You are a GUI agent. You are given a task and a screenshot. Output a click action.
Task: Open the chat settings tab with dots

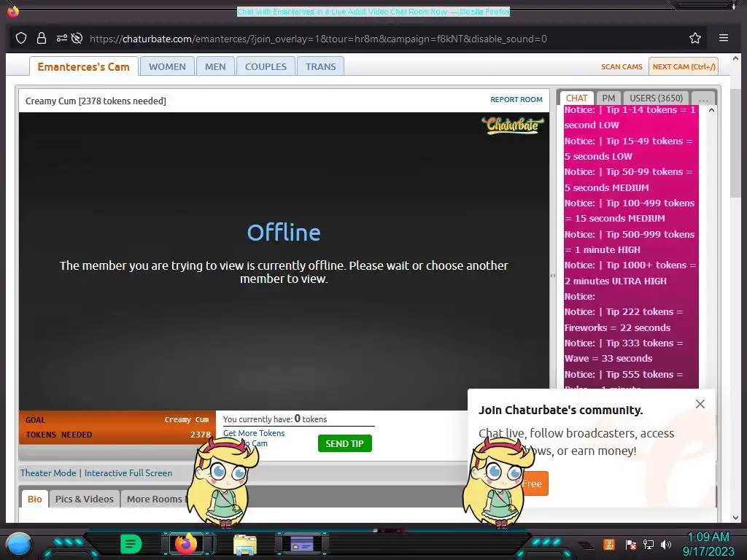coord(703,98)
